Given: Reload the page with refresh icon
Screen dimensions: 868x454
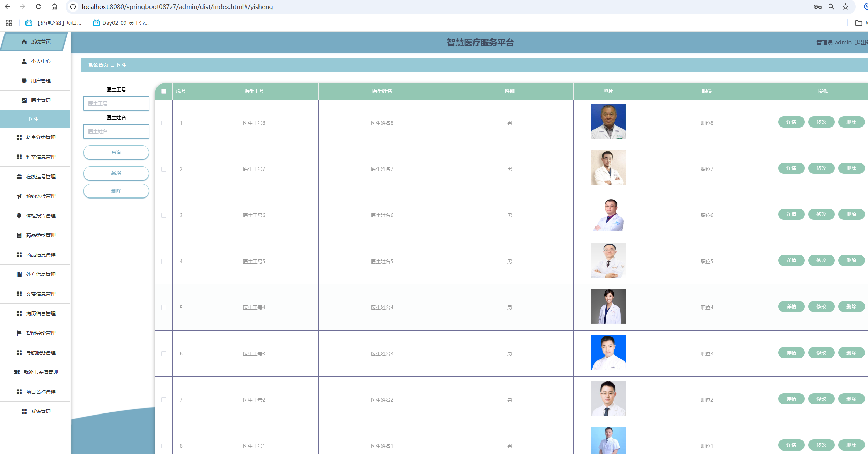Looking at the screenshot, I should (x=39, y=7).
